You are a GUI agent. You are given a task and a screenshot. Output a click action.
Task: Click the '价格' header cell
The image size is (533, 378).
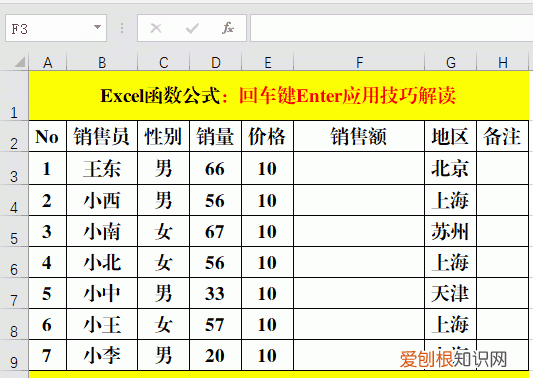pos(268,136)
